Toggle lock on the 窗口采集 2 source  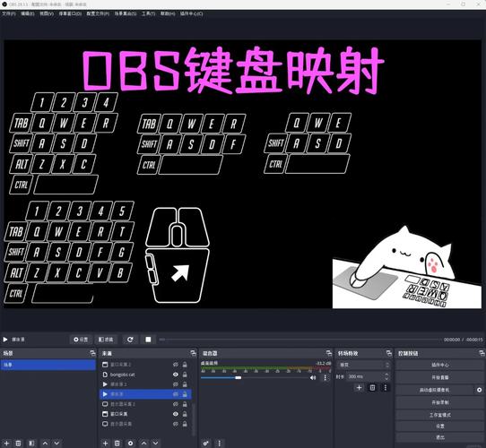185,365
